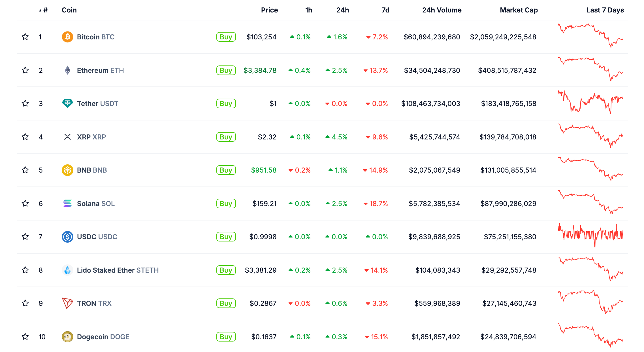
Task: Click the BNB logo icon
Action: coord(67,170)
